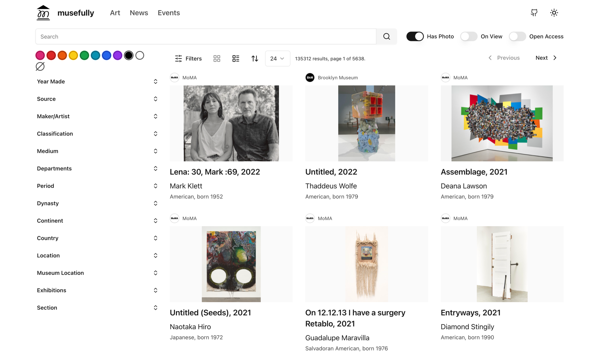599x364 pixels.
Task: Filter by pink color swatch
Action: (40, 55)
